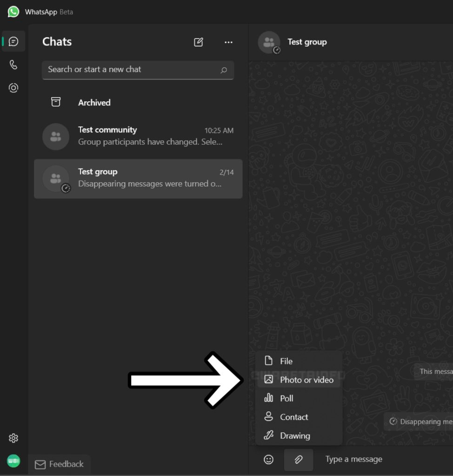
Task: Open the Calls tab phone icon
Action: coord(13,65)
